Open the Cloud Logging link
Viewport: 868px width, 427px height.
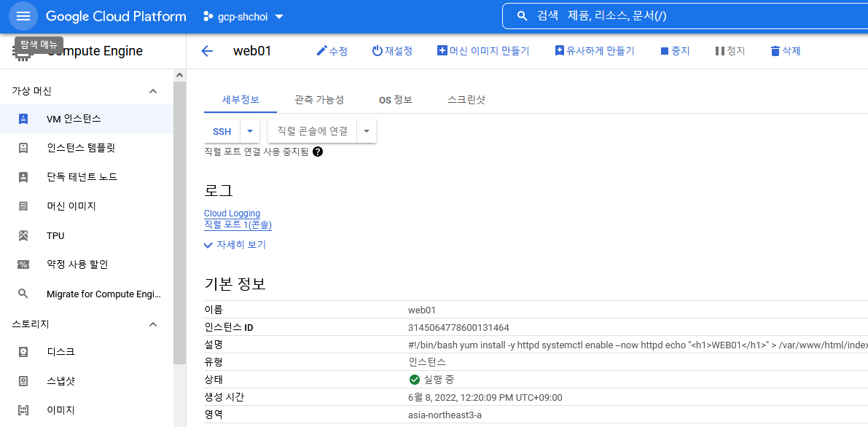[x=232, y=213]
